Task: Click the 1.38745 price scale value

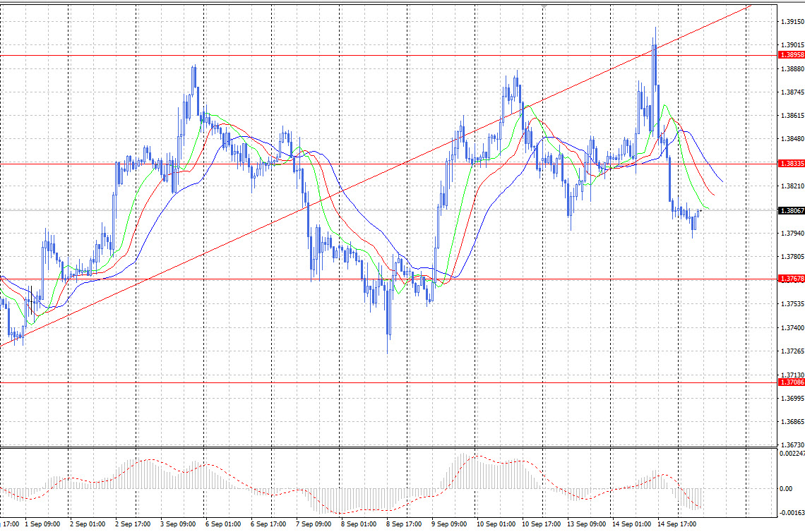Action: click(792, 92)
